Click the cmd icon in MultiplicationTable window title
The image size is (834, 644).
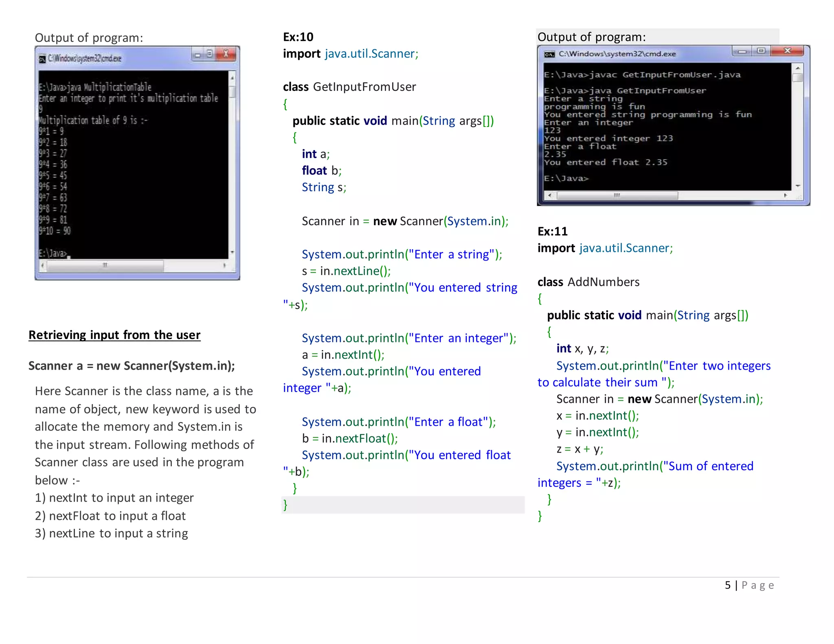pos(42,59)
